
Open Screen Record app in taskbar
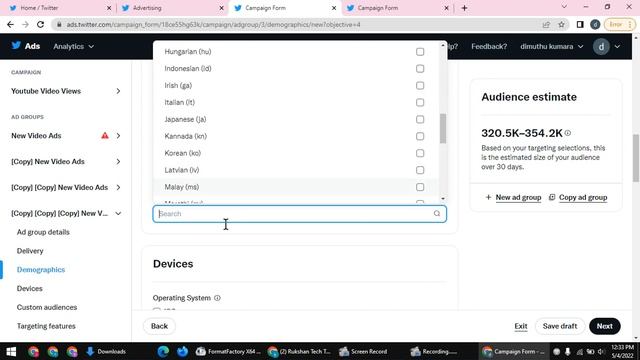[x=363, y=351]
